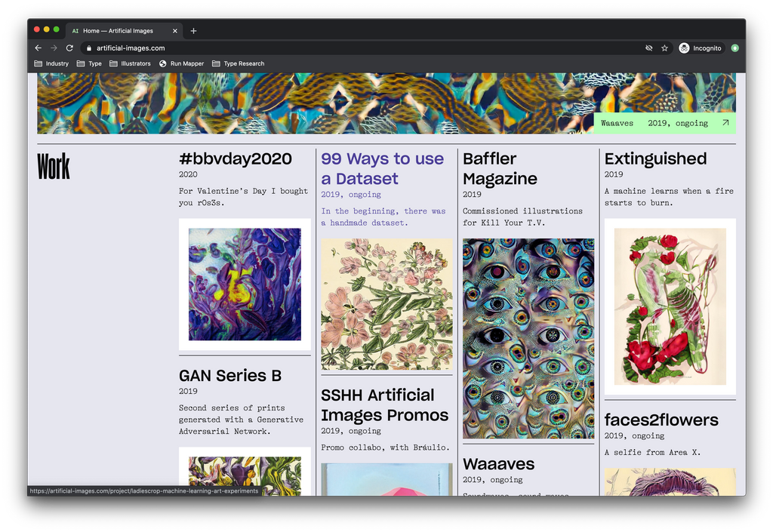Click the browser back arrow
Image resolution: width=773 pixels, height=532 pixels.
point(38,48)
